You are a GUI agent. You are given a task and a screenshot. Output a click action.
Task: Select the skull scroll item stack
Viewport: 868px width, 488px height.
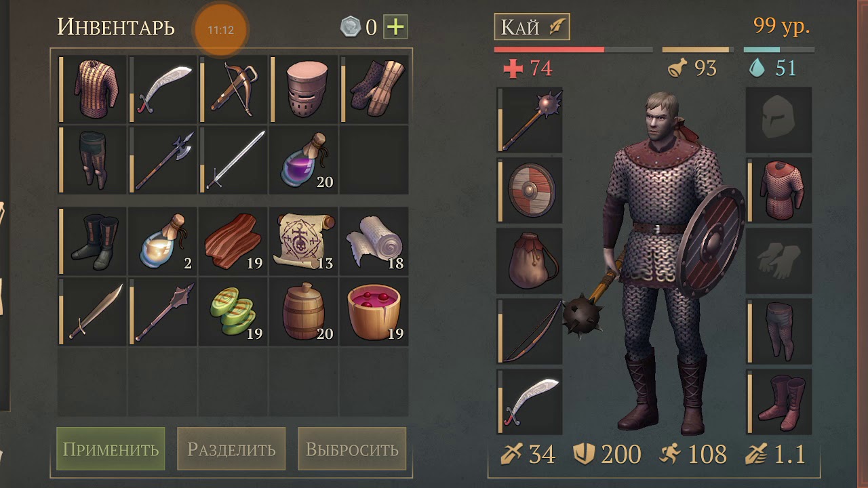304,241
